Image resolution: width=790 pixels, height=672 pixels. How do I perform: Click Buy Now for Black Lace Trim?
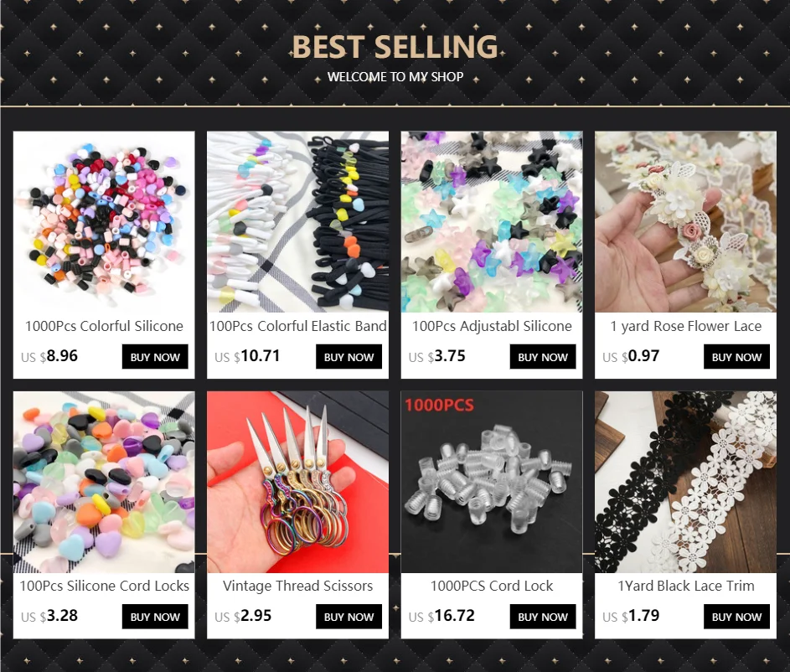tap(736, 617)
